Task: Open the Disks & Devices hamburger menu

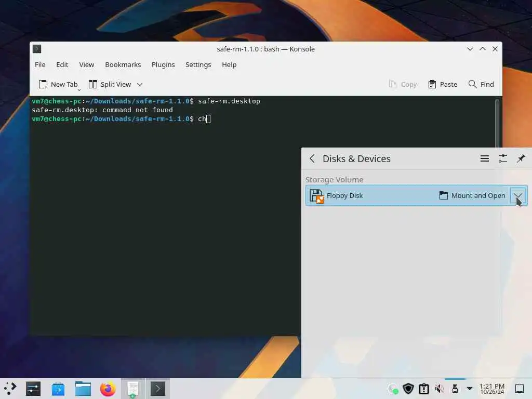Action: tap(485, 158)
